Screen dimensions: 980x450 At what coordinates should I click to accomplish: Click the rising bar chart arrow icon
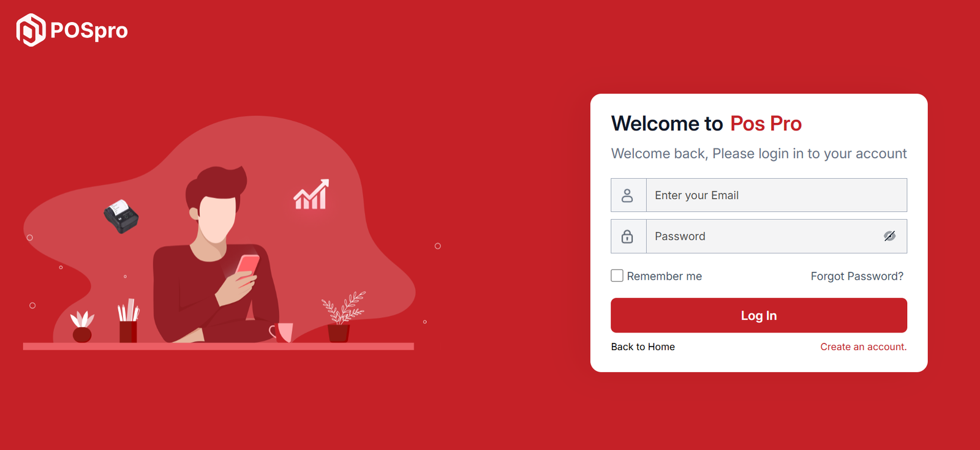coord(311,195)
